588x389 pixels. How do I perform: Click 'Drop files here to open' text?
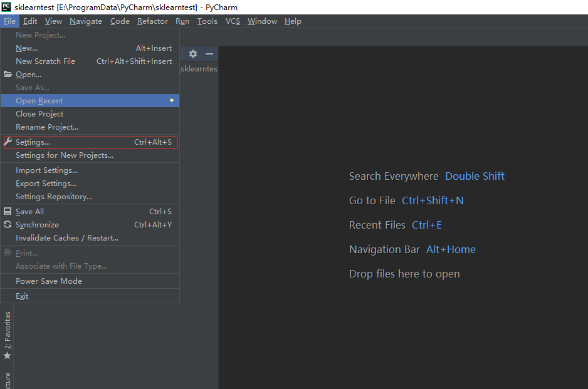click(x=404, y=274)
